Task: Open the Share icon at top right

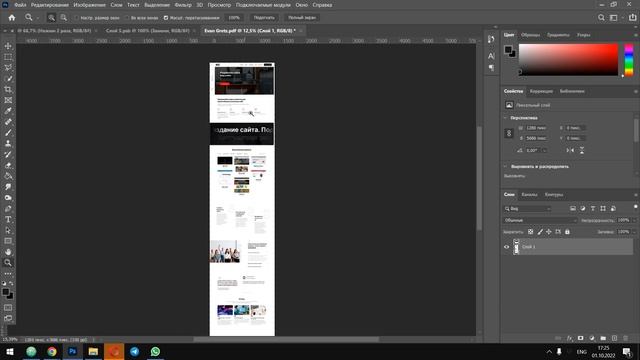Action: click(632, 18)
